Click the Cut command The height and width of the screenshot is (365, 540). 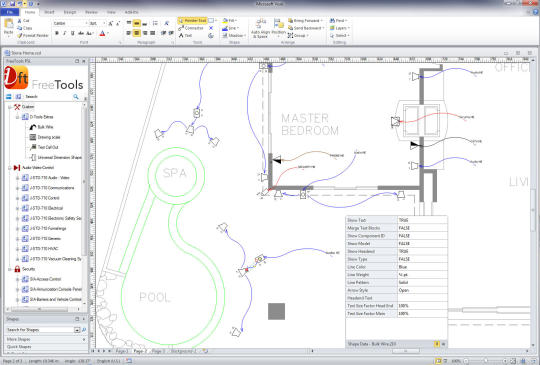[23, 21]
